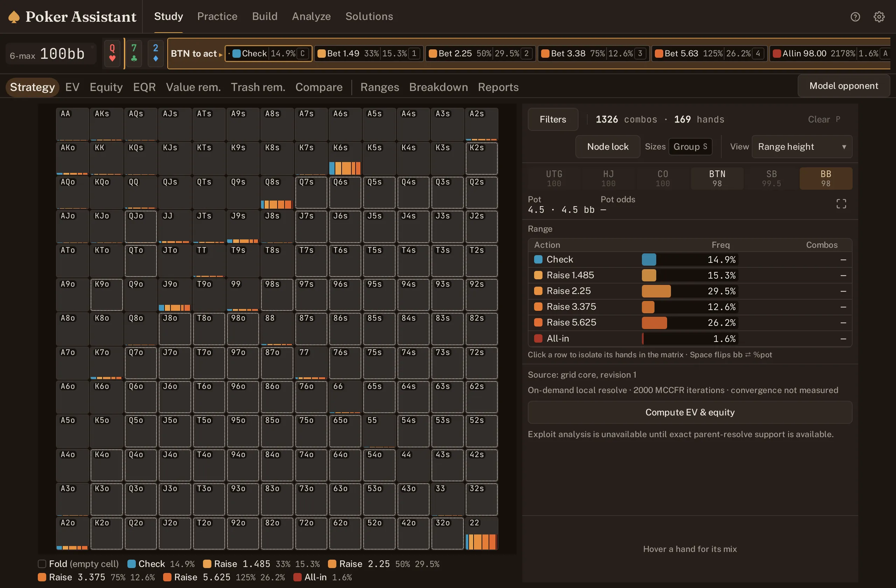Choose the Check 14.9% action
Screen dimensions: 896x588
pyautogui.click(x=268, y=54)
